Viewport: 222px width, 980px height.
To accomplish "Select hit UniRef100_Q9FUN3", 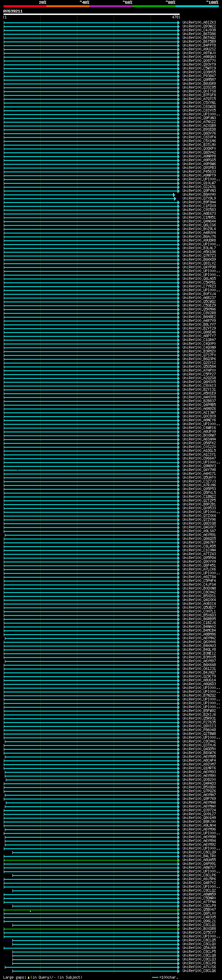I will coord(199,118).
